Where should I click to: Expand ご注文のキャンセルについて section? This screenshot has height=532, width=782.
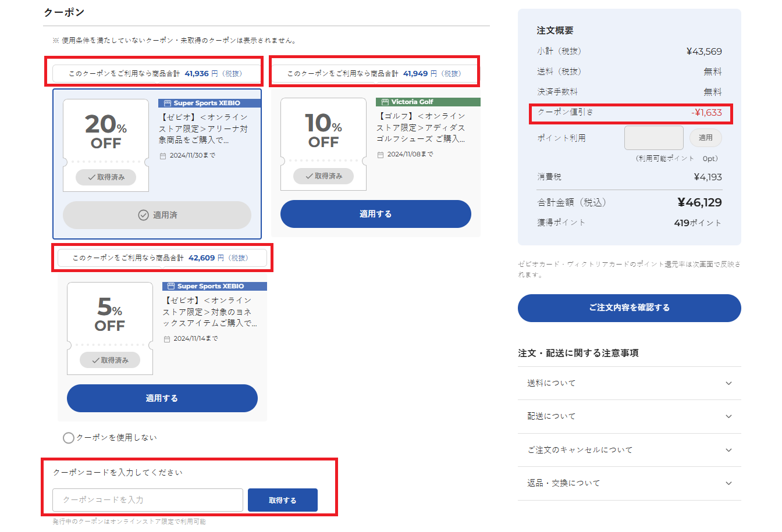pyautogui.click(x=630, y=450)
